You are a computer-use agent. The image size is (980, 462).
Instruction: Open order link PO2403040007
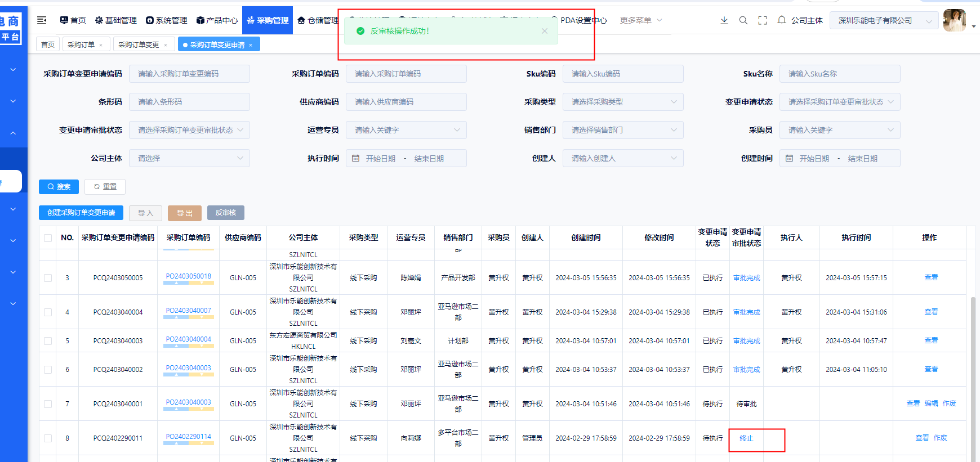point(188,311)
